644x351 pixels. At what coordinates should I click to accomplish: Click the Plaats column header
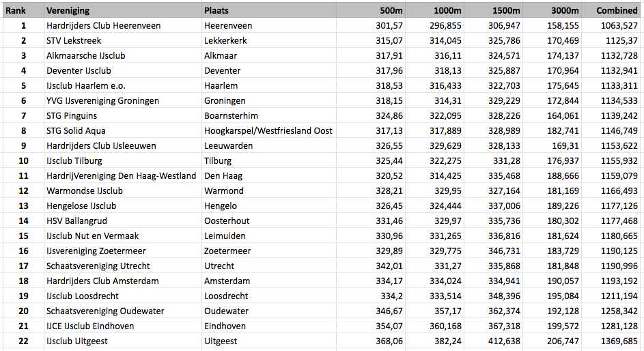(x=269, y=10)
